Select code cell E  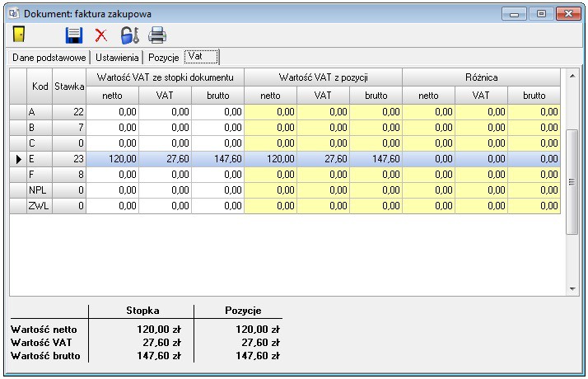(40, 159)
